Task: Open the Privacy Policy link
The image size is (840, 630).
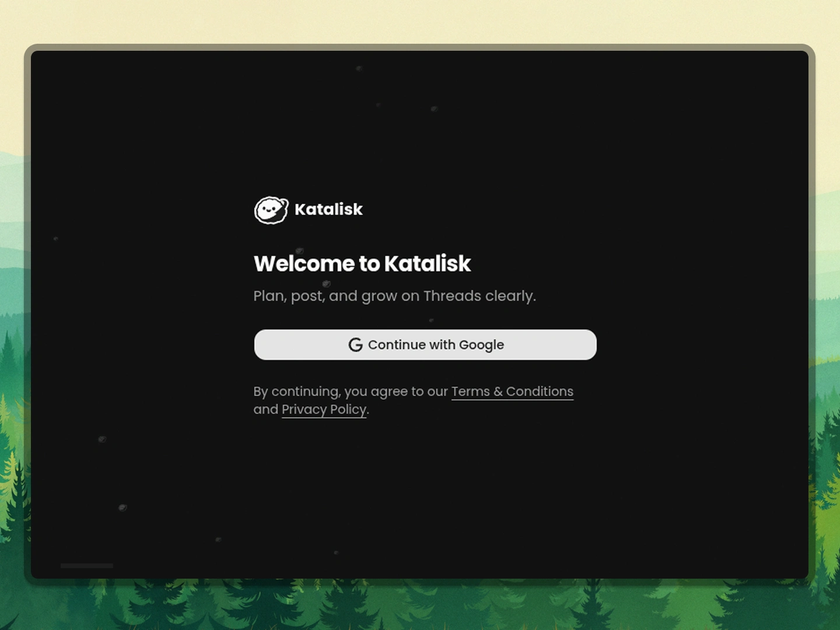Action: (324, 409)
